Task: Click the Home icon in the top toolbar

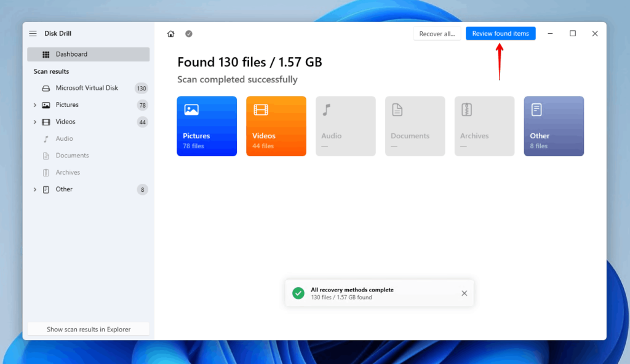Action: pyautogui.click(x=170, y=34)
